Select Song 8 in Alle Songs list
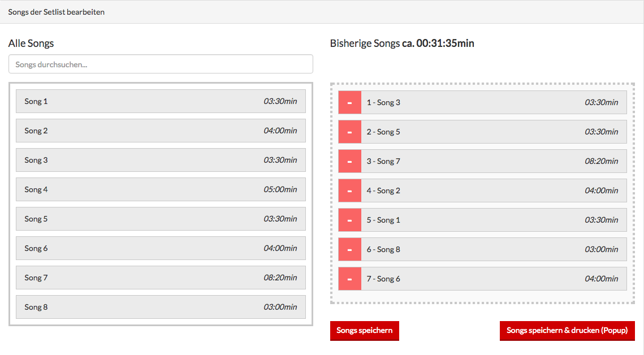Screen dimensions: 644x355 point(161,307)
